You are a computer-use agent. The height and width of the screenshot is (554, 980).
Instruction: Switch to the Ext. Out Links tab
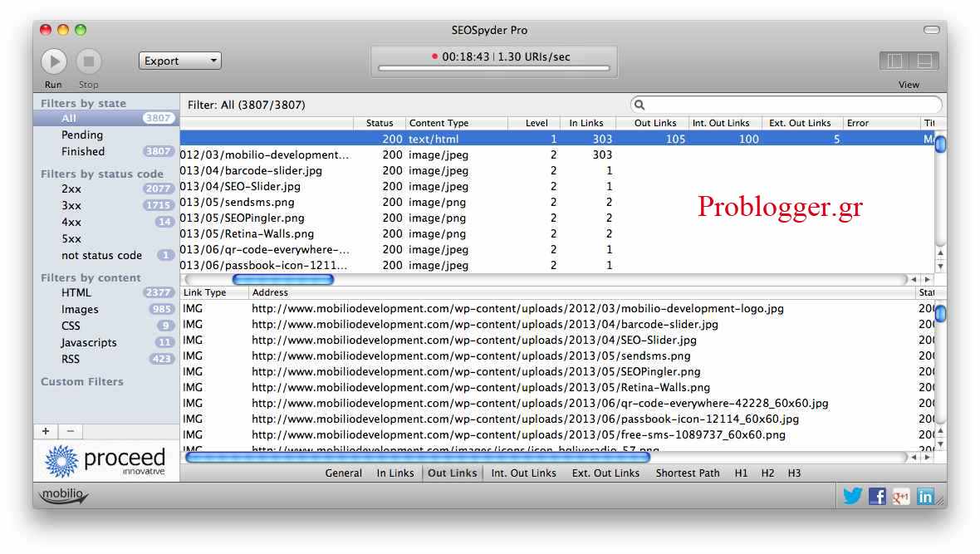click(x=605, y=473)
